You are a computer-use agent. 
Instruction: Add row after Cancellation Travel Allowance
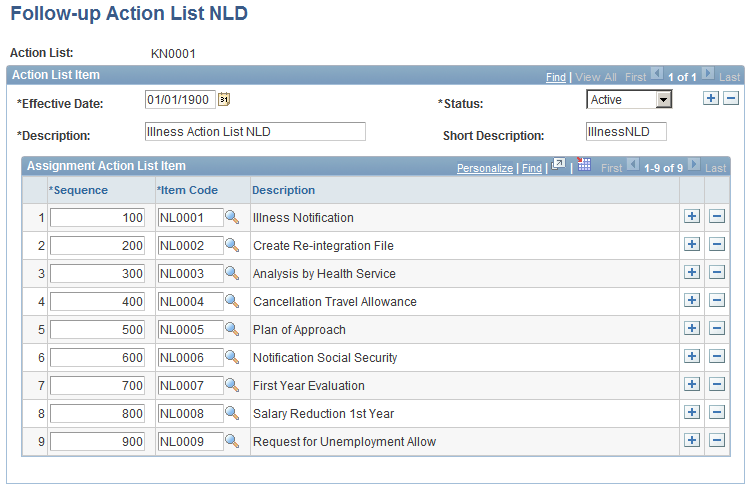pos(692,300)
